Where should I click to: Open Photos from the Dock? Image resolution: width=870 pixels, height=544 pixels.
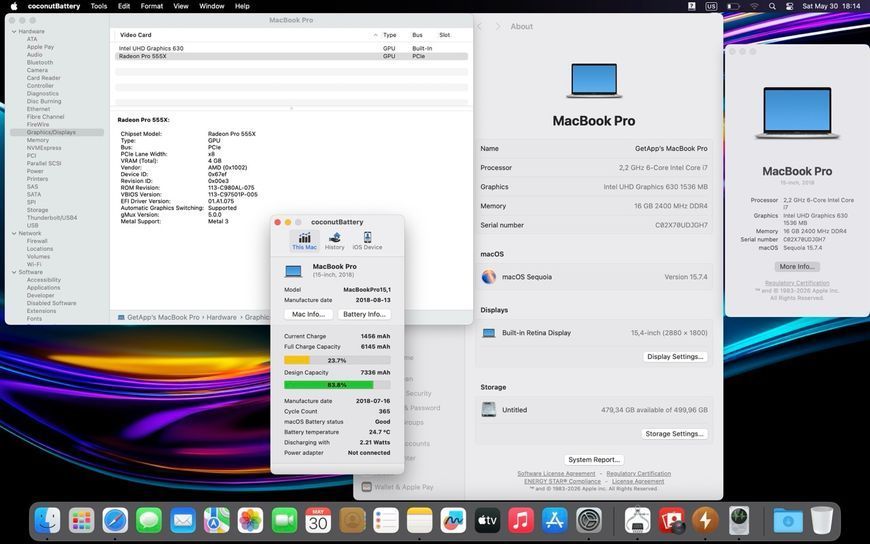pos(251,521)
